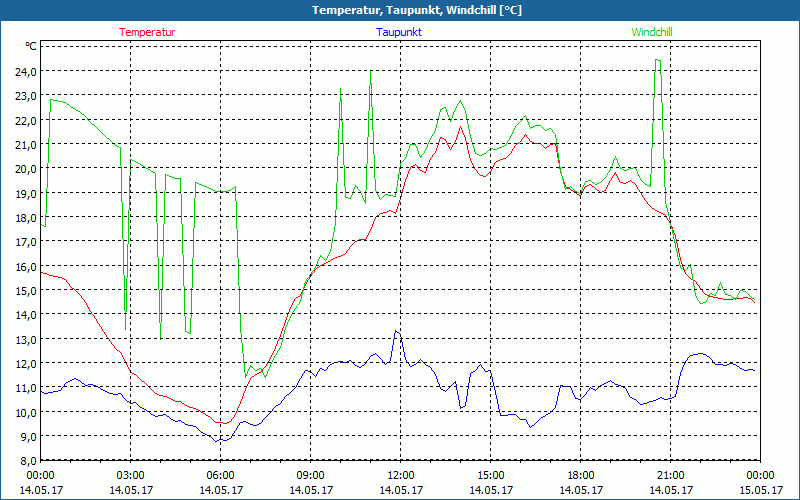Click the 15,0 y-axis value

[24, 290]
